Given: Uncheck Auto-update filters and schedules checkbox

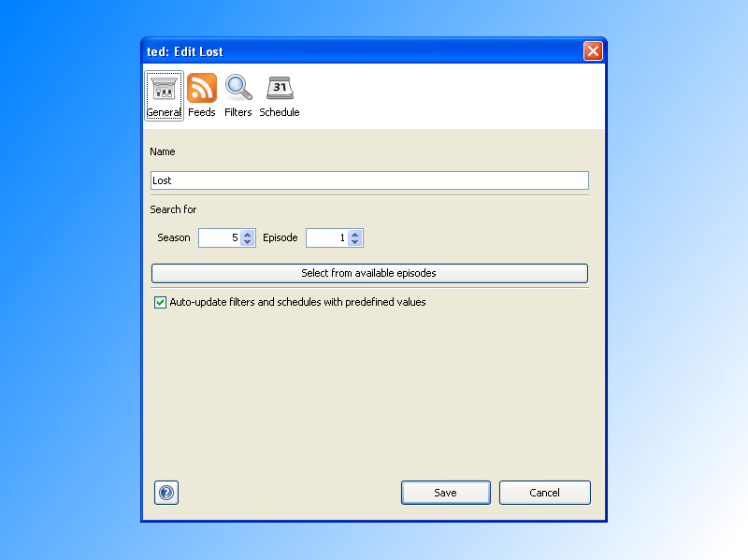Looking at the screenshot, I should [160, 302].
